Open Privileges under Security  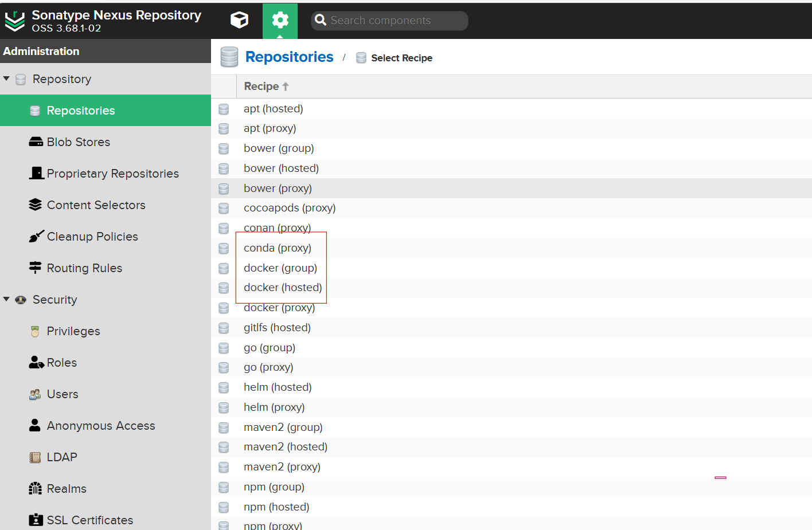tap(106, 331)
